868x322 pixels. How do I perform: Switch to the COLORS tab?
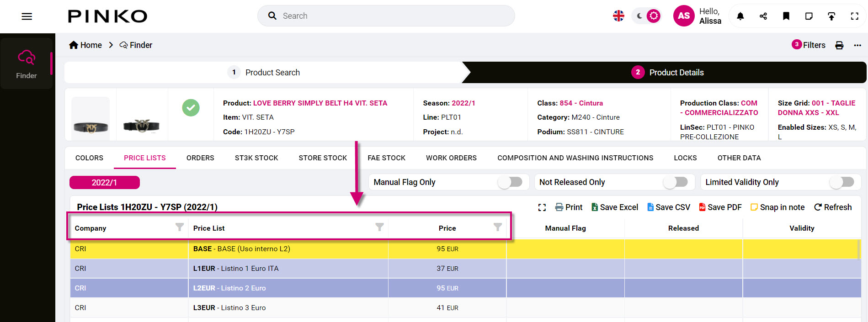[x=89, y=158]
